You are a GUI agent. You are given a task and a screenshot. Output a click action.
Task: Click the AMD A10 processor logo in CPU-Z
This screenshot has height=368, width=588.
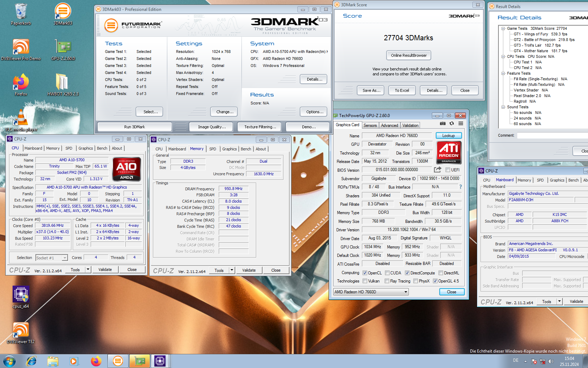click(x=126, y=169)
